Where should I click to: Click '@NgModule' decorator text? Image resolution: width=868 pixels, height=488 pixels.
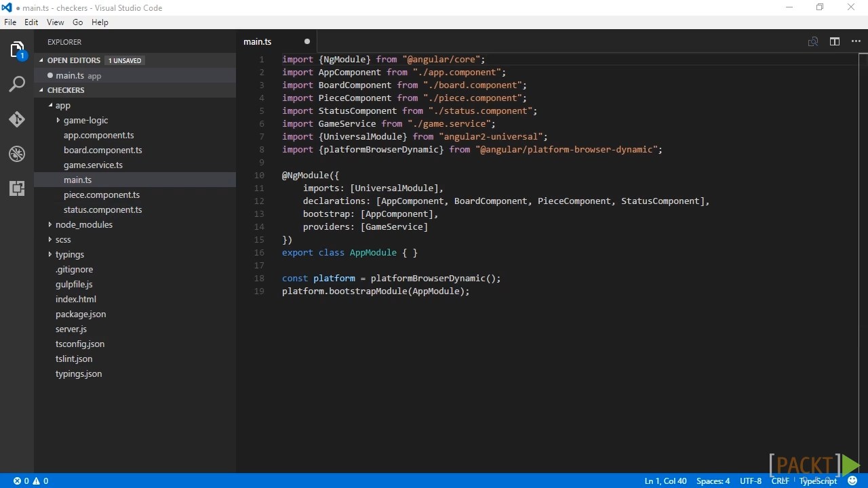(305, 175)
